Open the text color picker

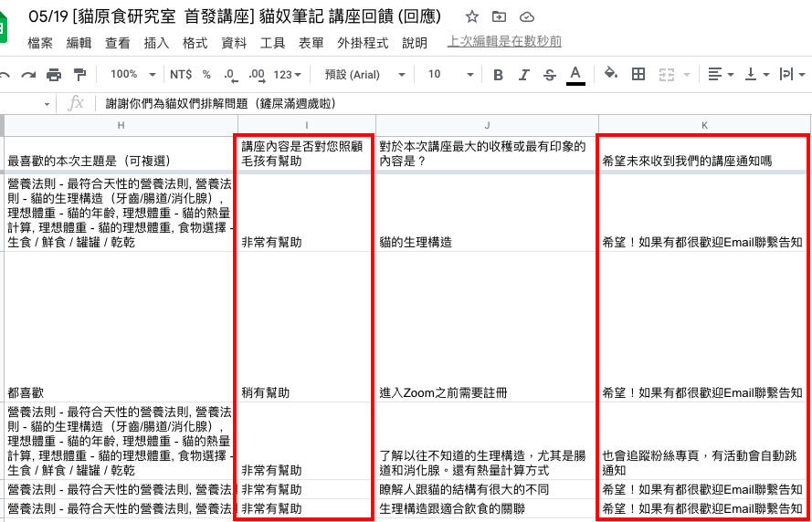575,74
